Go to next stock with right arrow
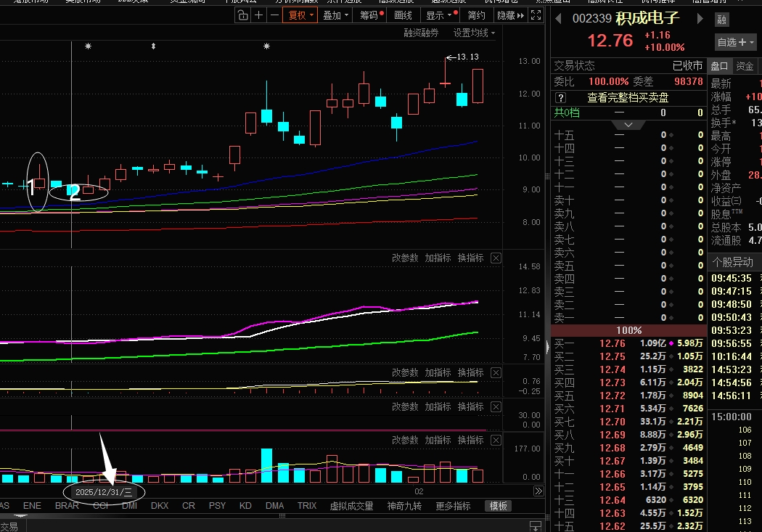The image size is (762, 532). pos(700,18)
